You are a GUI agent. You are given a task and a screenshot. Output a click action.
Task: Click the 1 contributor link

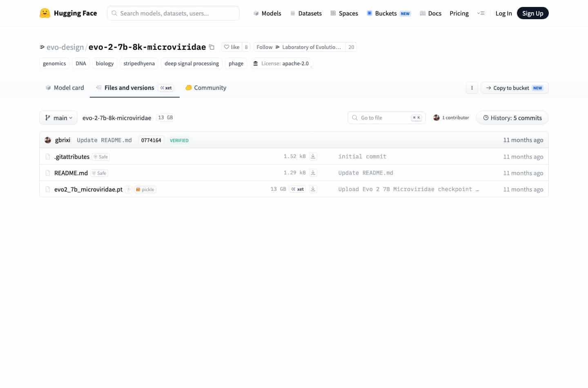click(451, 118)
